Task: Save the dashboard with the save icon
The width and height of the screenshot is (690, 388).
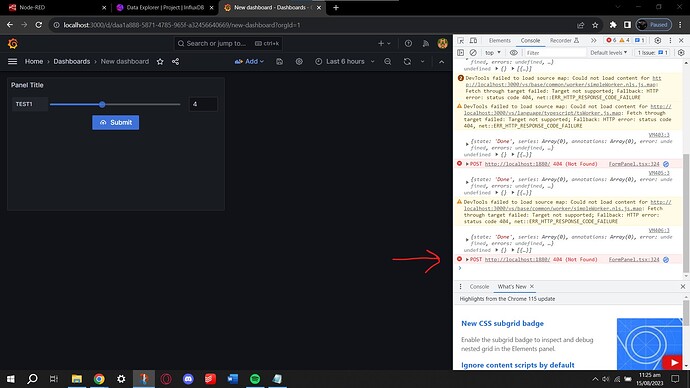Action: pos(279,62)
